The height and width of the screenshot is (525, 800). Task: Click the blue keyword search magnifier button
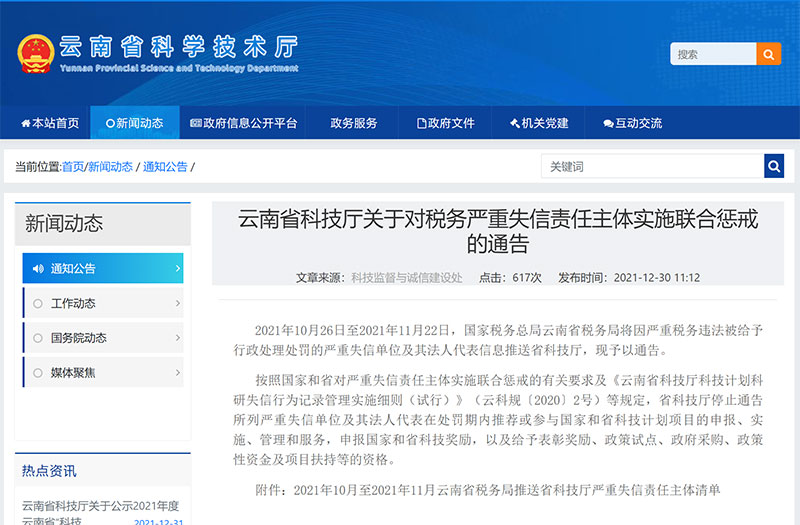click(x=774, y=166)
